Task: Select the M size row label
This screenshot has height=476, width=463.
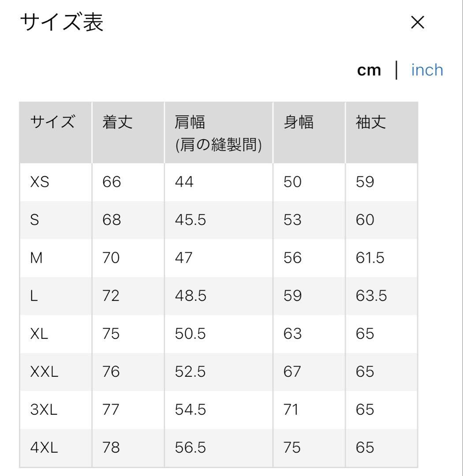Action: (36, 258)
